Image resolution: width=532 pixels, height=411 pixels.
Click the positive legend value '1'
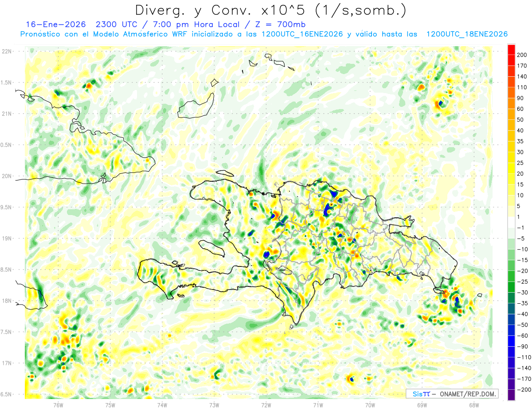[x=519, y=216]
